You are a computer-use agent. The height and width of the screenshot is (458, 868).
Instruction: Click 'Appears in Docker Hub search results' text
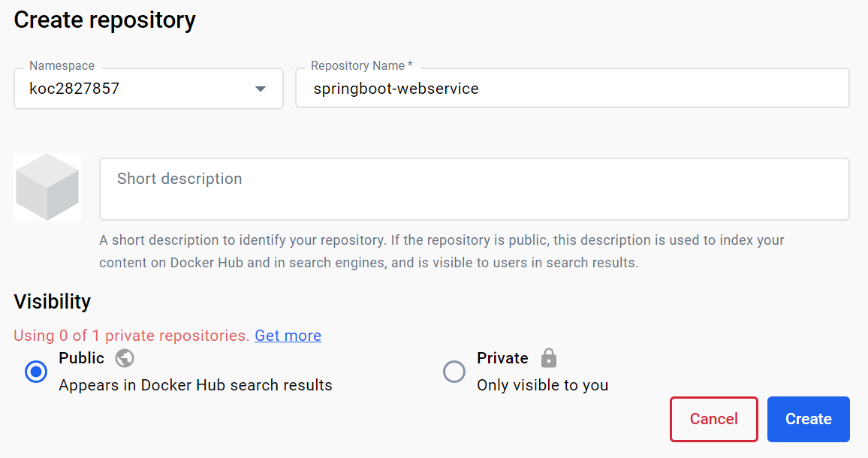(x=195, y=385)
